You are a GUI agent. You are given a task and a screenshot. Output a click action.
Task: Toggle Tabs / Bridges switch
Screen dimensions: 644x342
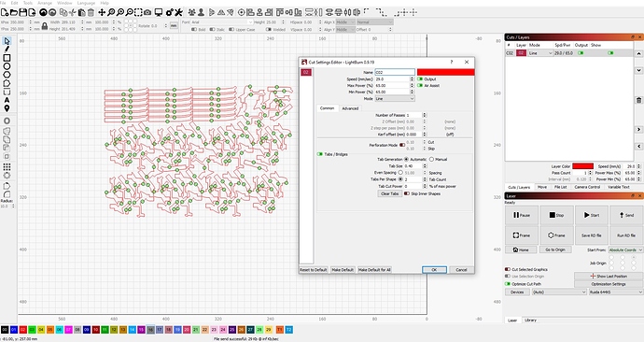point(319,154)
